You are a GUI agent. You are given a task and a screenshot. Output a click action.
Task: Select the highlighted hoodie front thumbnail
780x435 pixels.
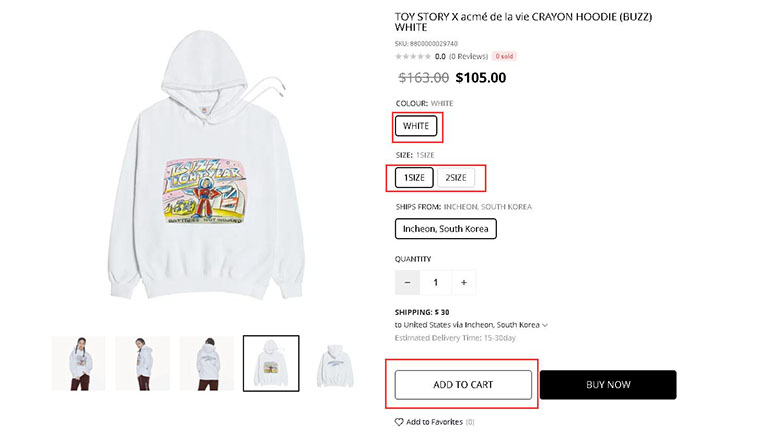[x=271, y=363]
